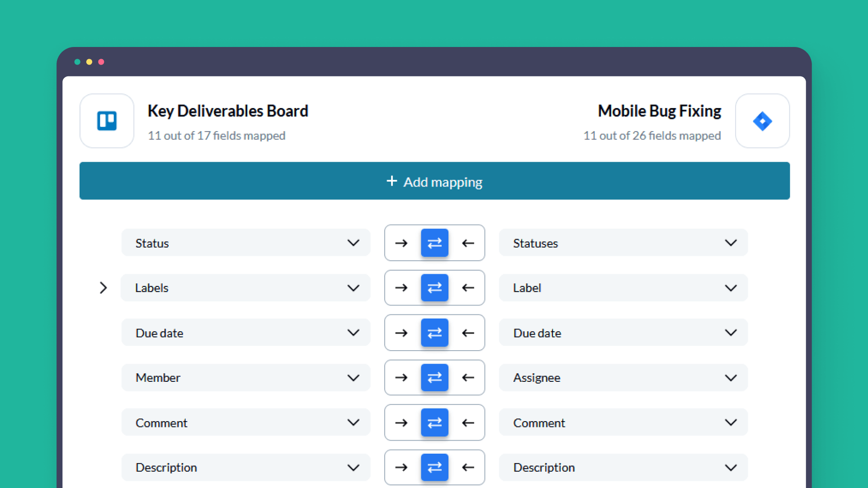This screenshot has width=868, height=488.
Task: Set Description row to left arrow direction
Action: pyautogui.click(x=468, y=467)
